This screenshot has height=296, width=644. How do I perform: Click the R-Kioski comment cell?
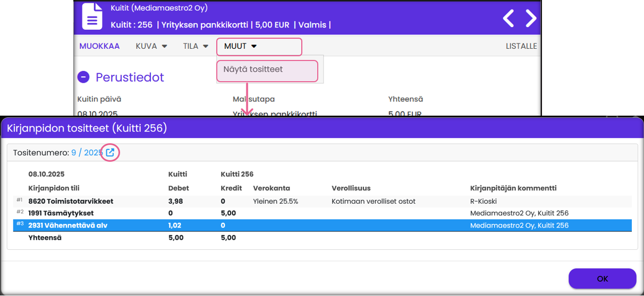483,201
